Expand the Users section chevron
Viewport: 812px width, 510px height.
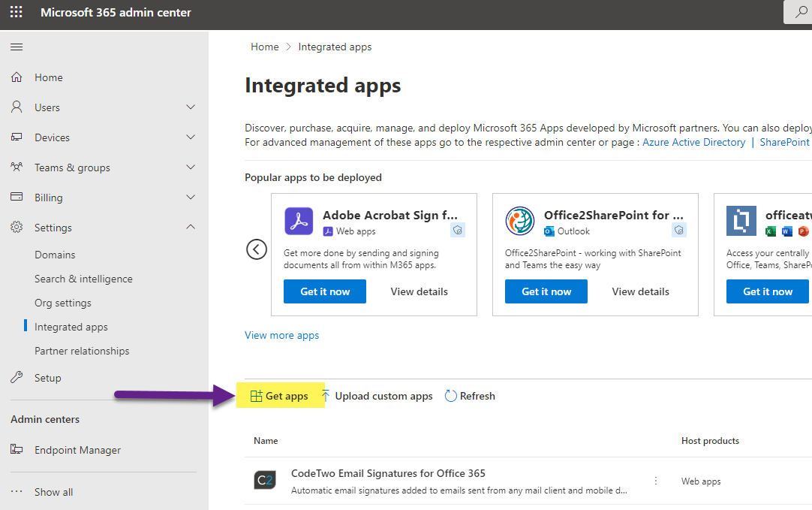[191, 107]
